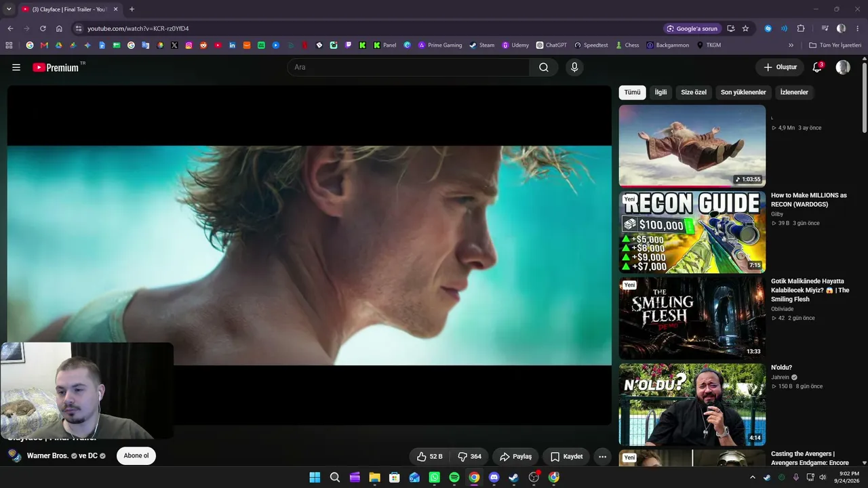Open the YouTube hamburger guide menu

pos(16,67)
